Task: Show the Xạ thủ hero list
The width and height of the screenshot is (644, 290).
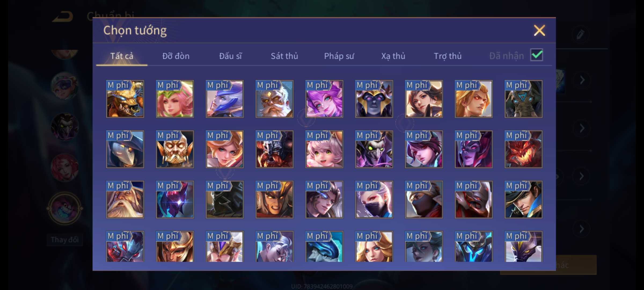Action: coord(393,56)
